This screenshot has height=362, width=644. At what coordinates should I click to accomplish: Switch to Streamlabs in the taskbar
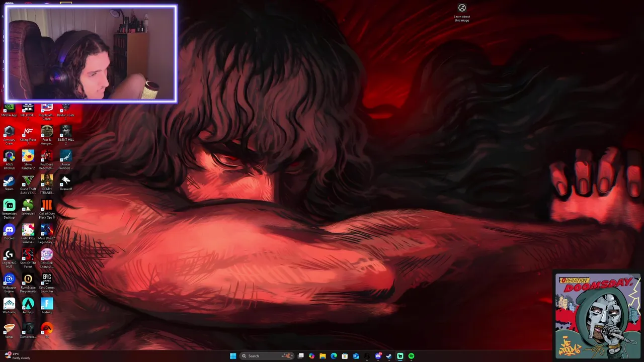(x=400, y=356)
